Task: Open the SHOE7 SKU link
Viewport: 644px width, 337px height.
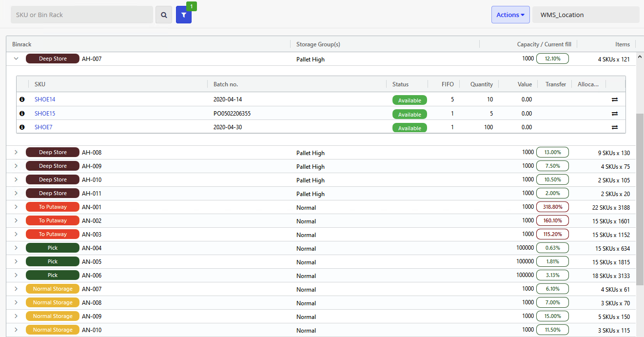Action: point(43,127)
